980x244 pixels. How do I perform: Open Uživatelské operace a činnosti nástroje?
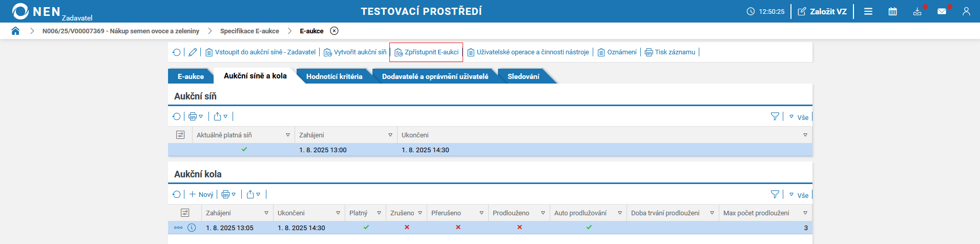[528, 52]
